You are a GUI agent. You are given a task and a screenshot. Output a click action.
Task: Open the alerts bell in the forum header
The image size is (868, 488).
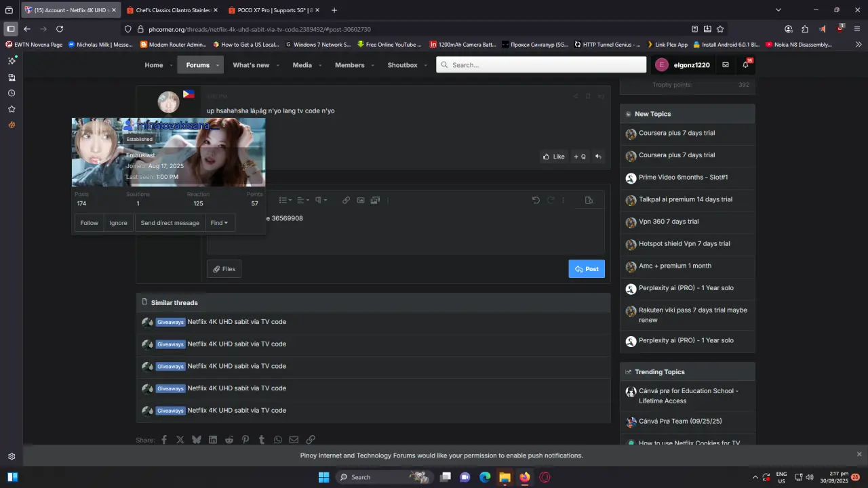point(746,64)
